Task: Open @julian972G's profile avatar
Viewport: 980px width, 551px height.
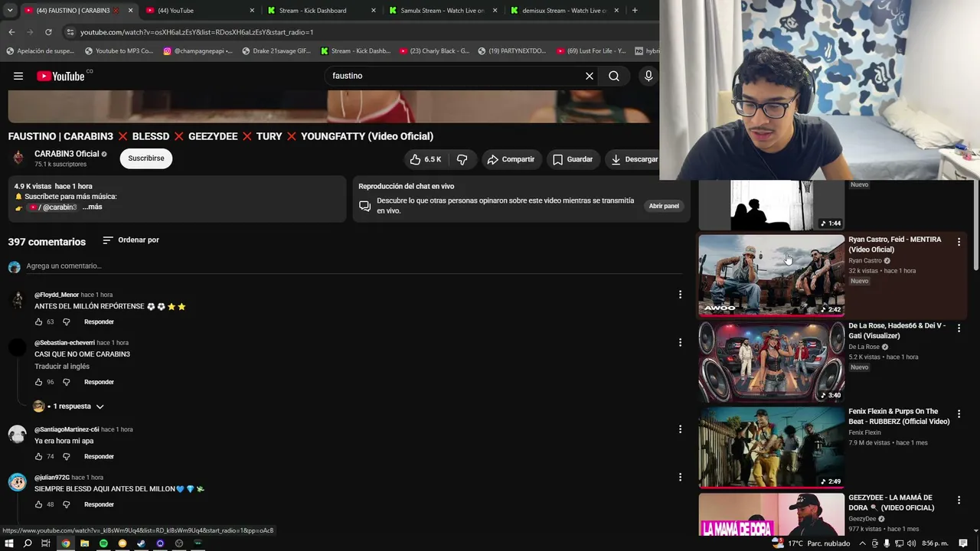Action: point(17,482)
